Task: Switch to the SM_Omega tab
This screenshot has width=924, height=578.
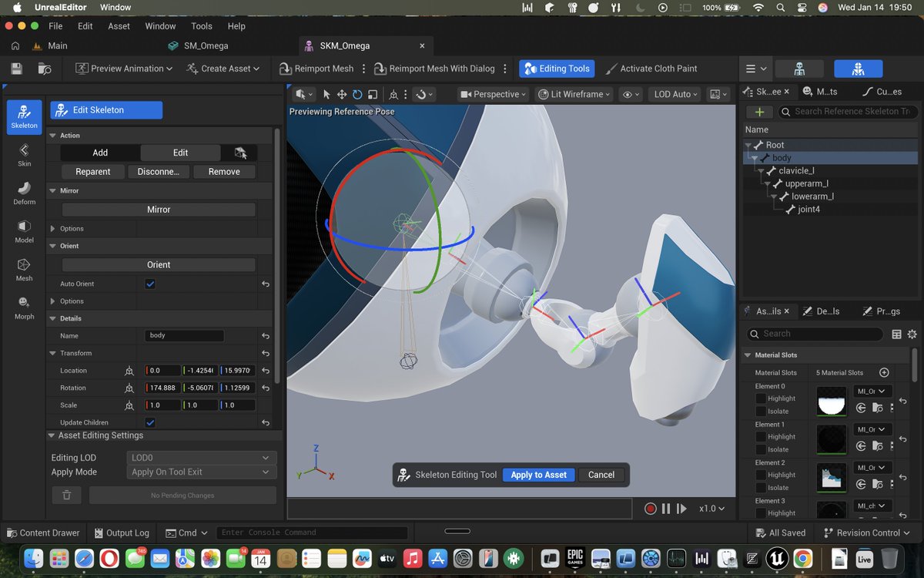Action: (x=206, y=45)
